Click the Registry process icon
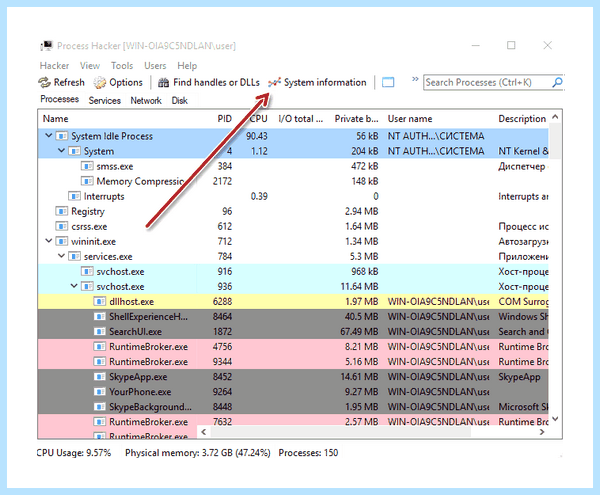Screen dimensions: 600x495 62,212
